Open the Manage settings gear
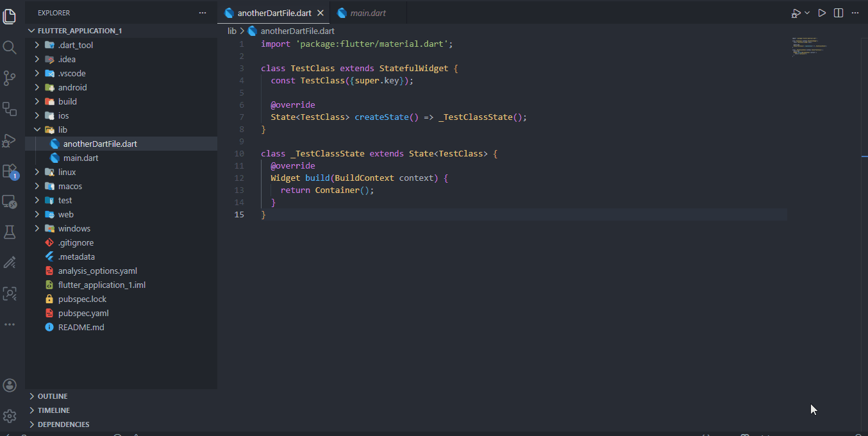Screen dimensions: 868x436 [10, 416]
